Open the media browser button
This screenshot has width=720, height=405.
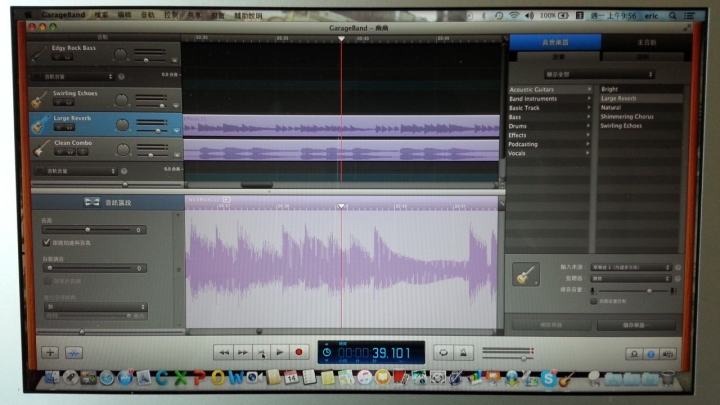(x=668, y=354)
